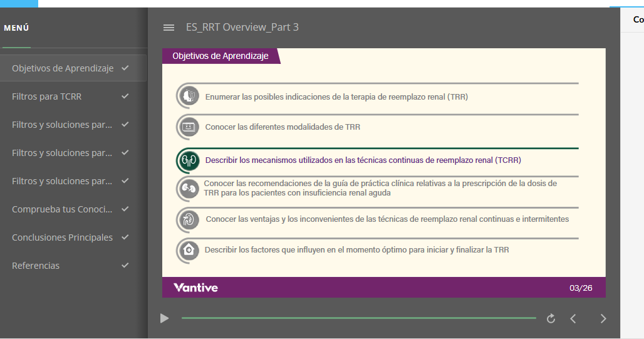Toggle the hamburger menu icon beside course title
This screenshot has height=339, width=644.
coord(169,28)
